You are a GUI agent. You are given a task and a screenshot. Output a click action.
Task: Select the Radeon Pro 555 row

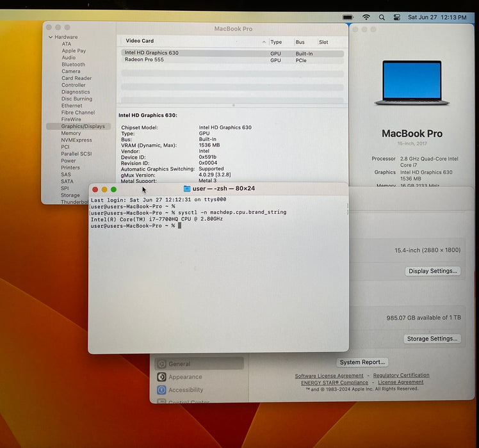click(232, 60)
